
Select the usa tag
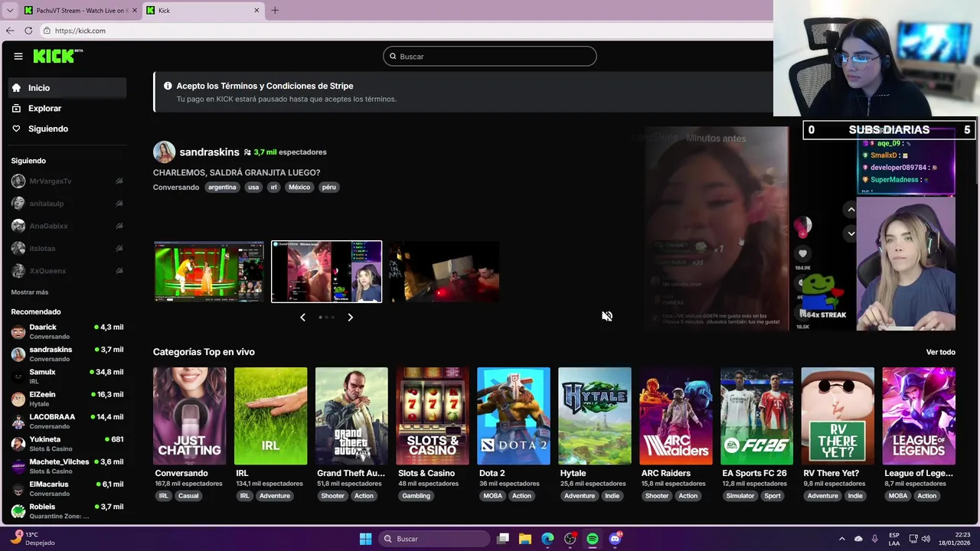253,187
